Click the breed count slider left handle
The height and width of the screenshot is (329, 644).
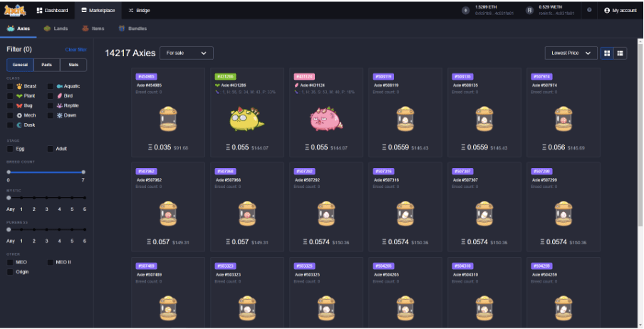(x=9, y=172)
